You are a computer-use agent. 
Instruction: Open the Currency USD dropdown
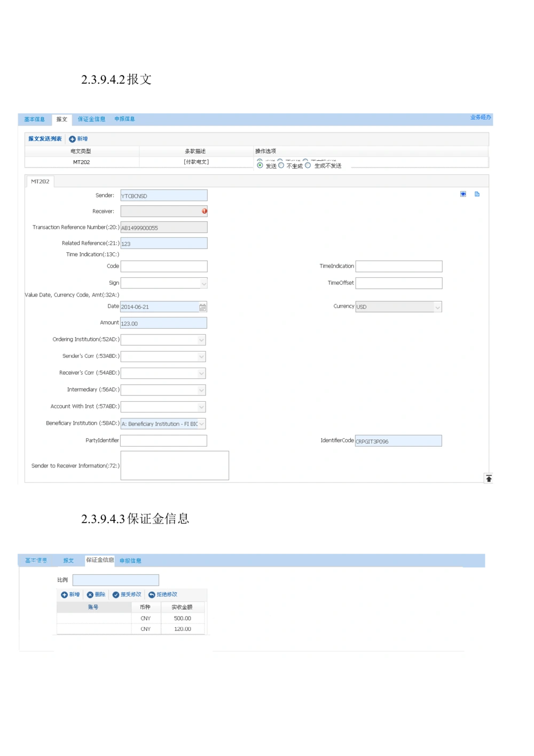click(x=437, y=307)
